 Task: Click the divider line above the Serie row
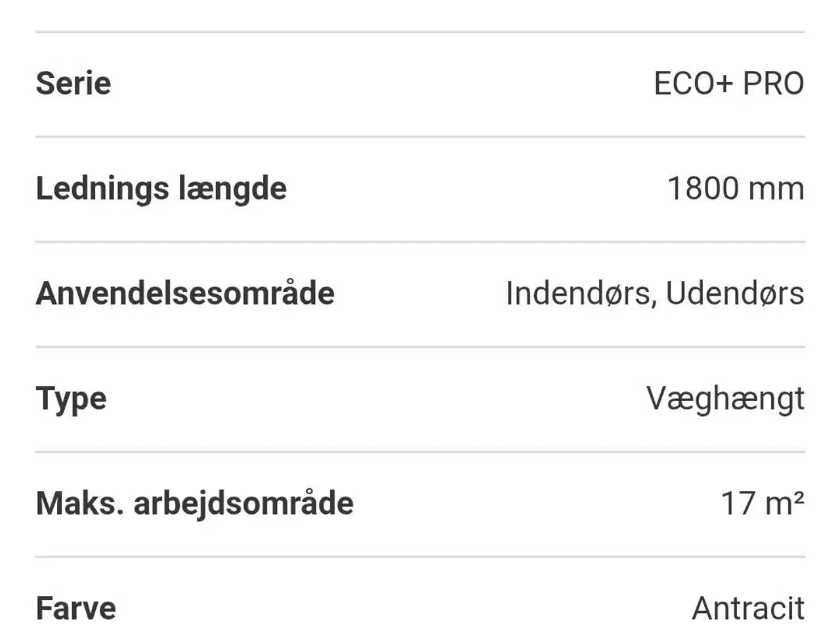pos(420,31)
